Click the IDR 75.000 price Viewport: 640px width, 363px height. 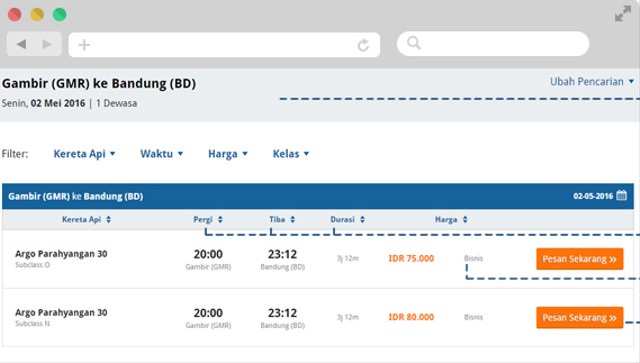coord(411,258)
